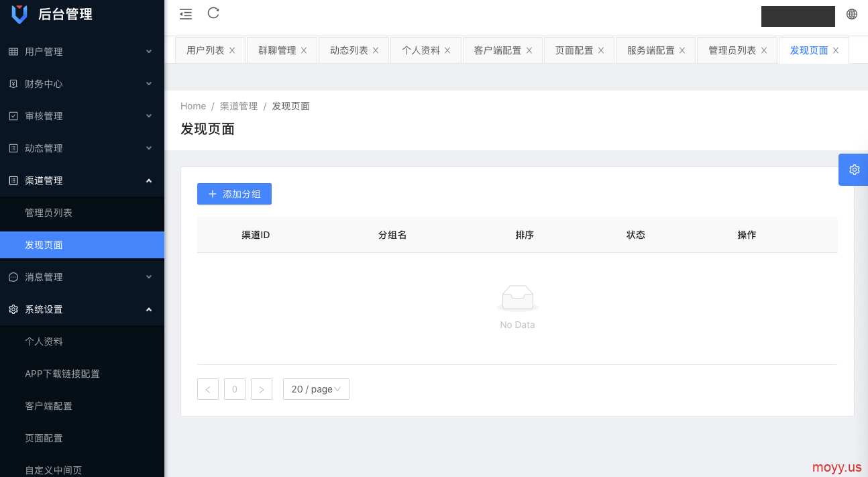Image resolution: width=868 pixels, height=477 pixels.
Task: Close the 管理员列表 tab
Action: [764, 50]
